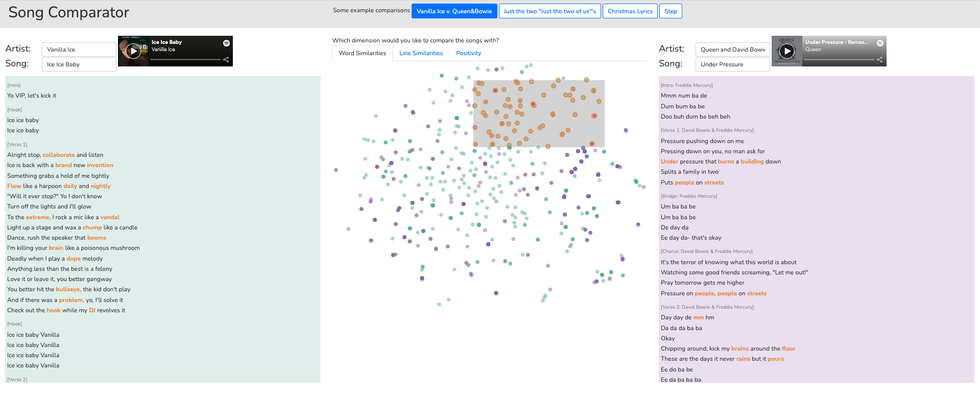The width and height of the screenshot is (980, 393).
Task: Seek on the Under Pressure progress bar
Action: 840,60
